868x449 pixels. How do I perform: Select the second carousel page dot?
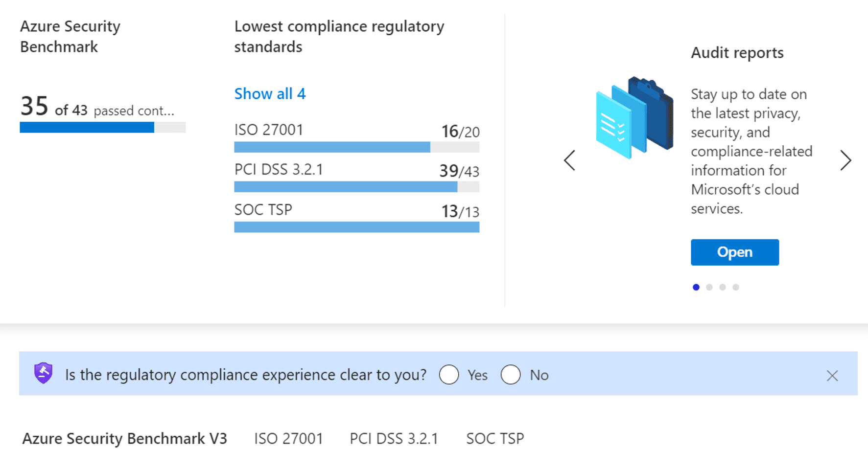[709, 287]
